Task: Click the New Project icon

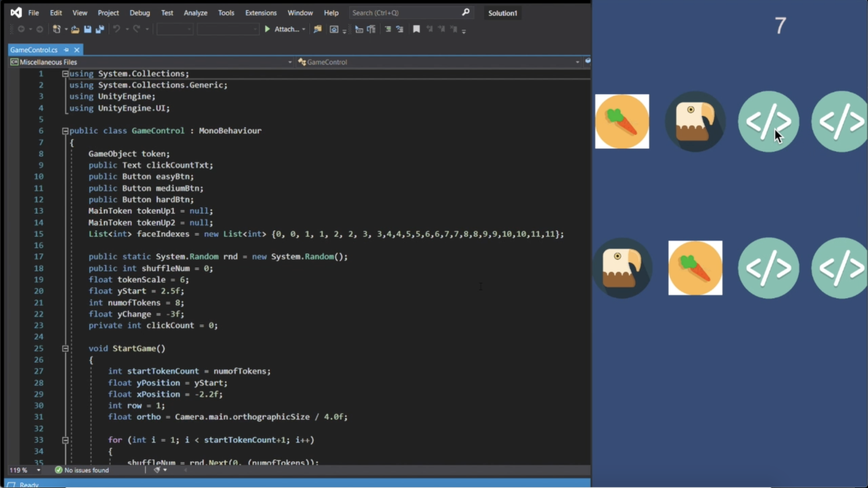Action: click(57, 29)
